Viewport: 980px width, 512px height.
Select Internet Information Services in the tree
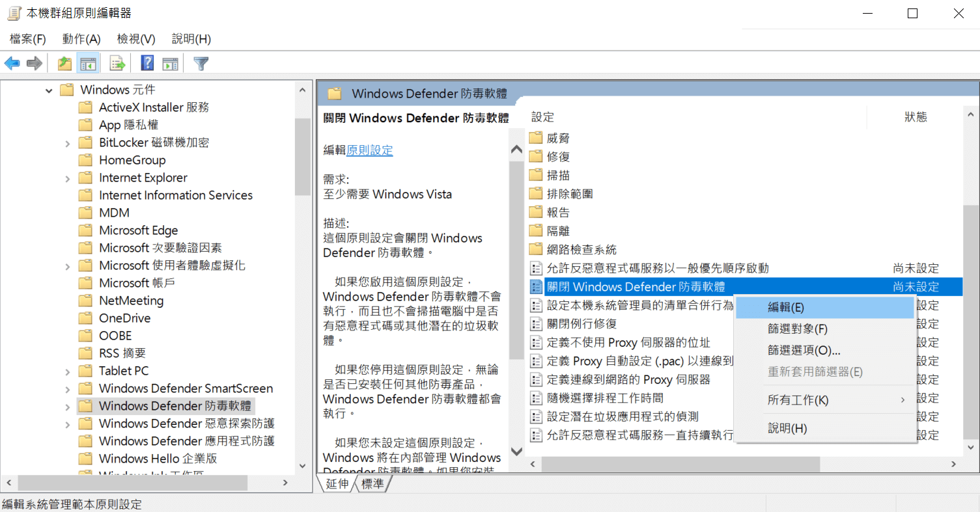pos(176,195)
